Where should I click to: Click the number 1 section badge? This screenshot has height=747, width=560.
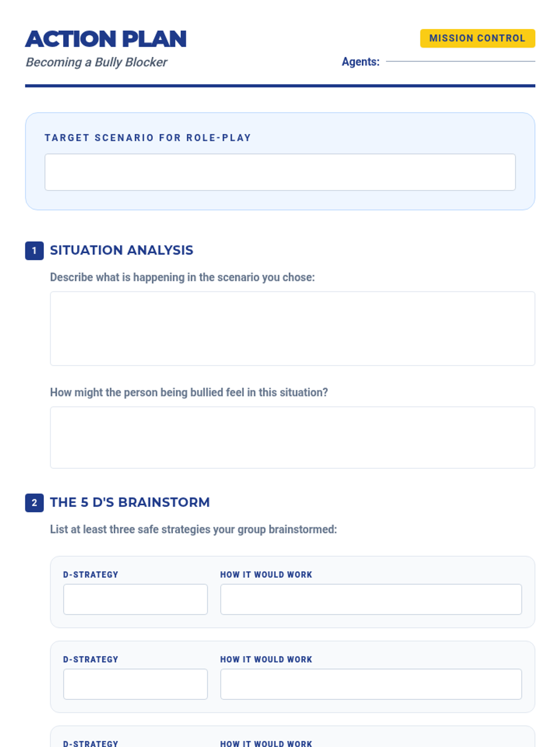click(34, 251)
